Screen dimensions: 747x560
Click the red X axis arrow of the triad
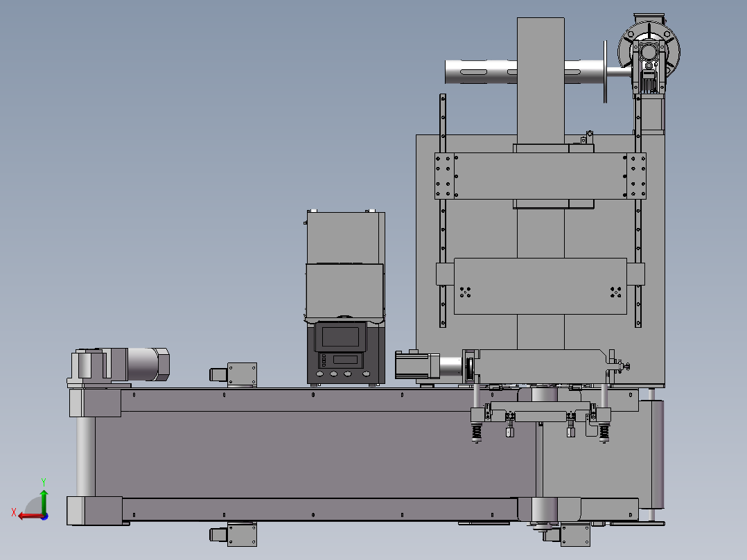coord(30,516)
